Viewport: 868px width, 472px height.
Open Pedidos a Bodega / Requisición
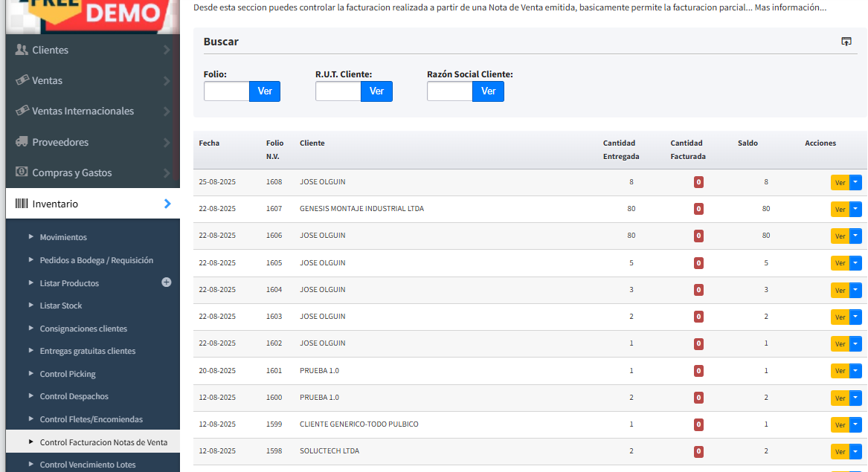click(x=97, y=260)
